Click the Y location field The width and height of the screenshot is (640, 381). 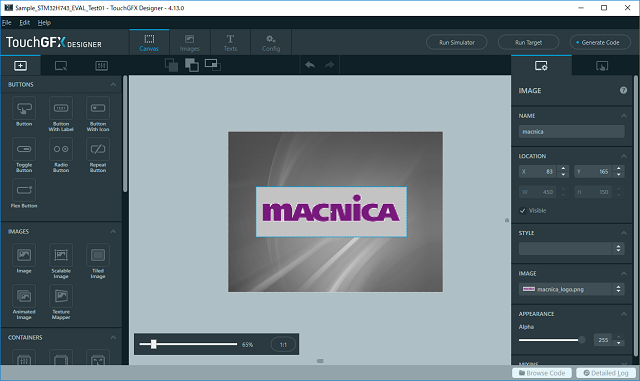click(593, 172)
